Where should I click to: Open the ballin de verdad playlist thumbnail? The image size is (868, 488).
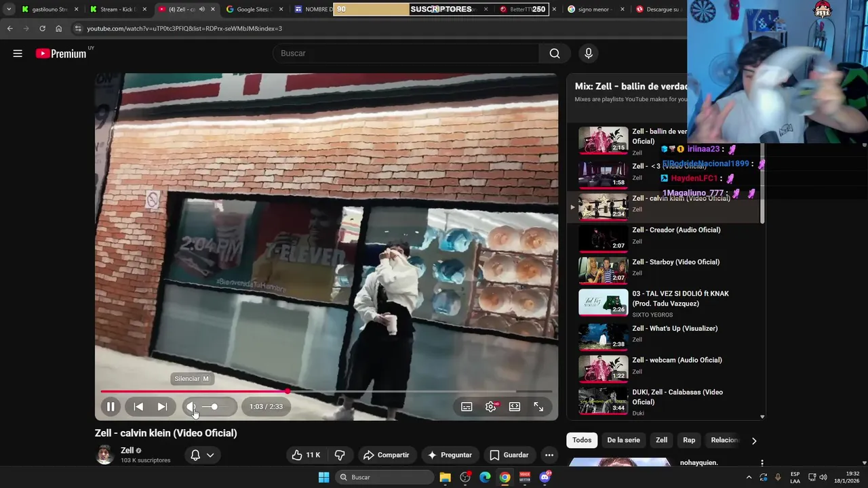[603, 140]
